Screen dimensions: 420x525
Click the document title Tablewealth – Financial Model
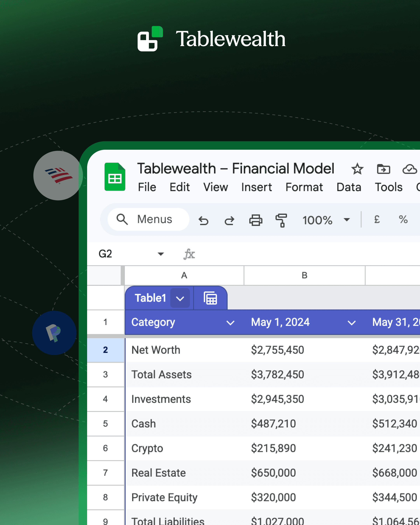(236, 169)
